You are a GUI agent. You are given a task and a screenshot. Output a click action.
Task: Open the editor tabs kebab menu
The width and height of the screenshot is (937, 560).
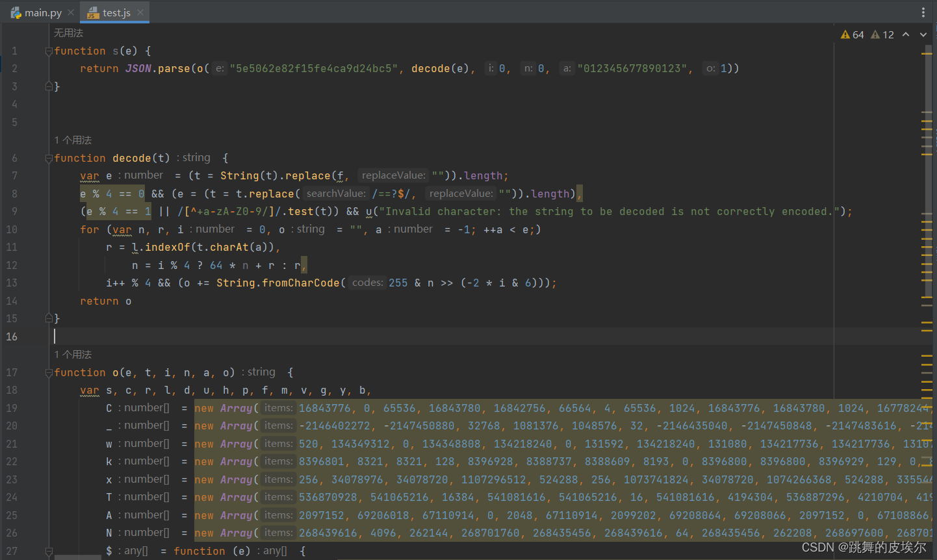pyautogui.click(x=923, y=12)
